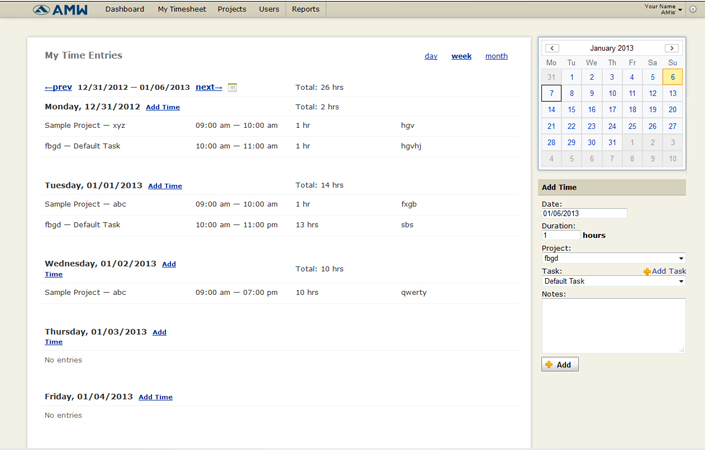705x450 pixels.
Task: Click the plus icon Add Task link
Action: click(x=665, y=271)
